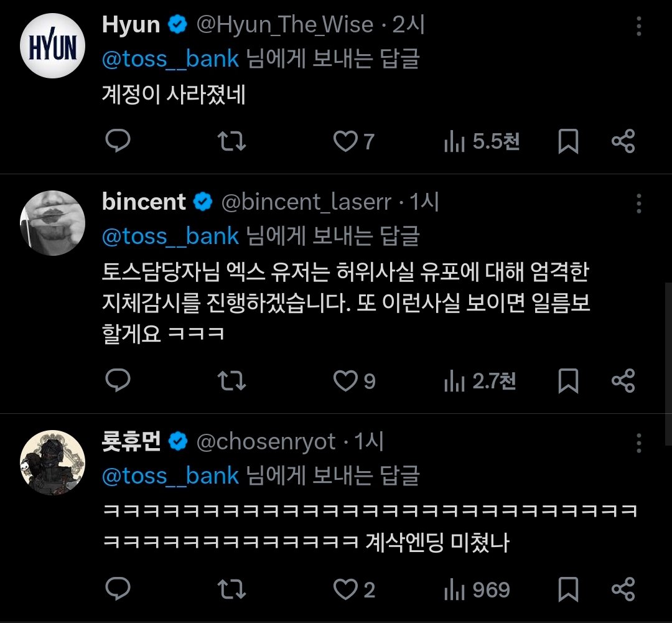The image size is (672, 623).
Task: Share Hyun's tweet
Action: 623,141
